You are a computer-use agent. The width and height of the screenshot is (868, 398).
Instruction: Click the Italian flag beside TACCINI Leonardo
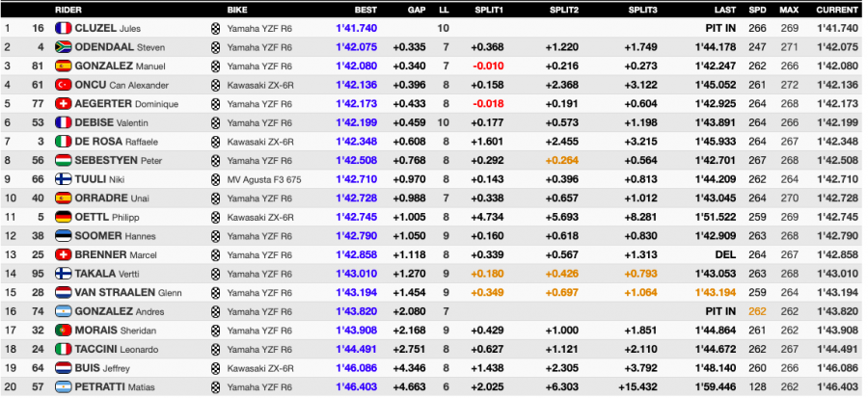point(64,349)
